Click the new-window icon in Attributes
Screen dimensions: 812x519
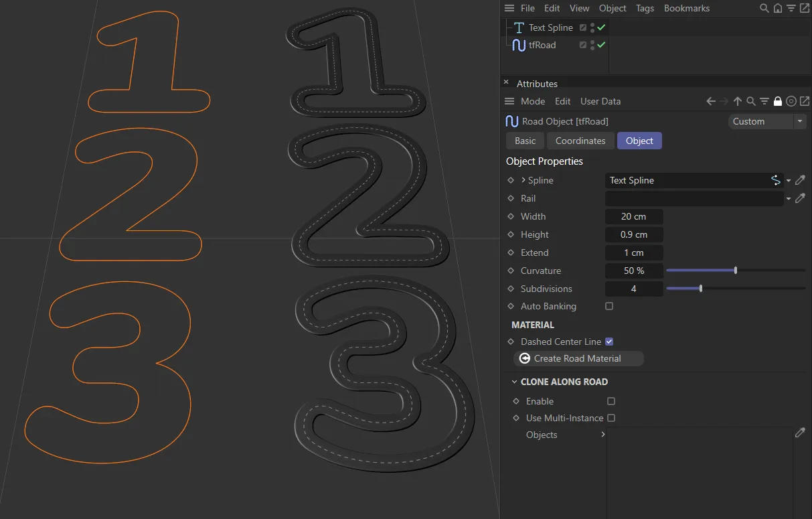804,101
